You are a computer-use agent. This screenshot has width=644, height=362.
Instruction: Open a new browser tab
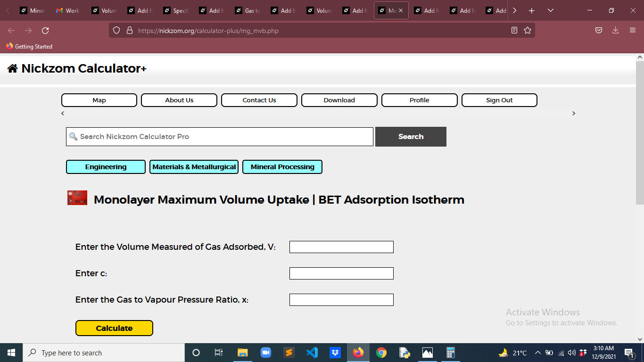pos(531,10)
